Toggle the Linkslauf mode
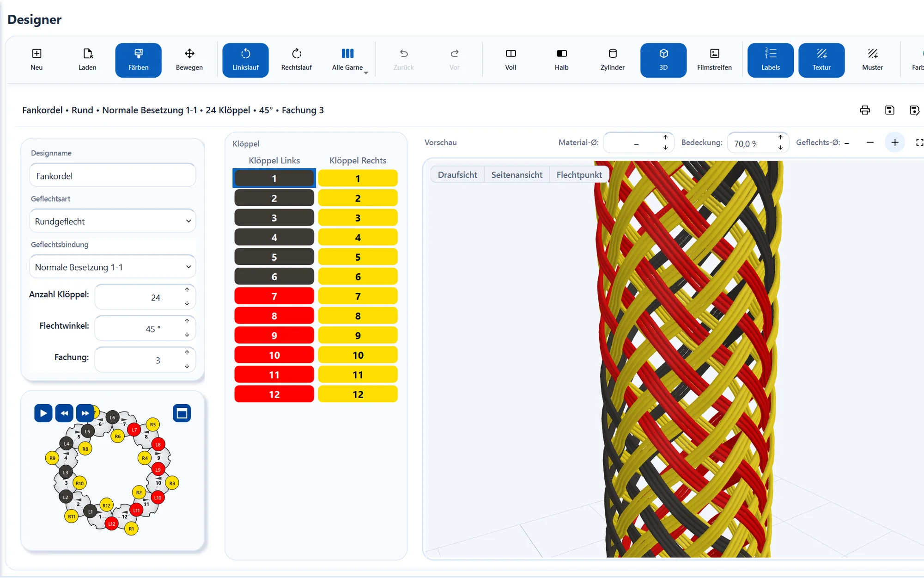This screenshot has height=578, width=924. (245, 60)
